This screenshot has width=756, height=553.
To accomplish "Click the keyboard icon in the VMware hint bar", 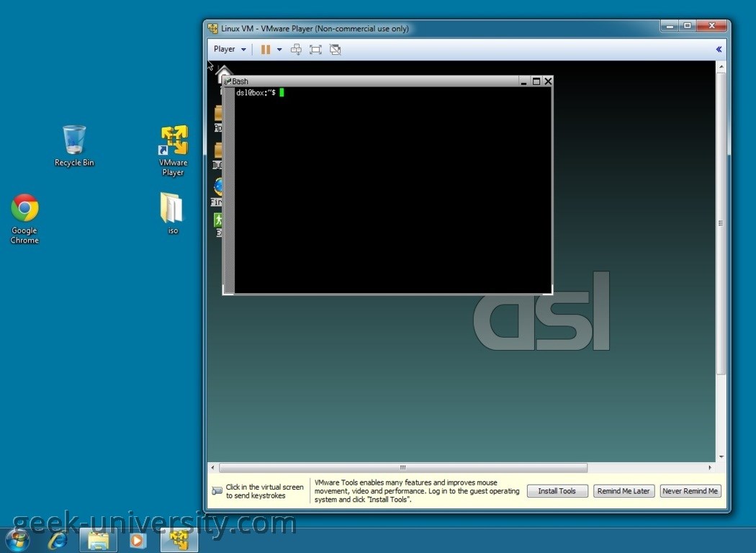I will tap(217, 491).
